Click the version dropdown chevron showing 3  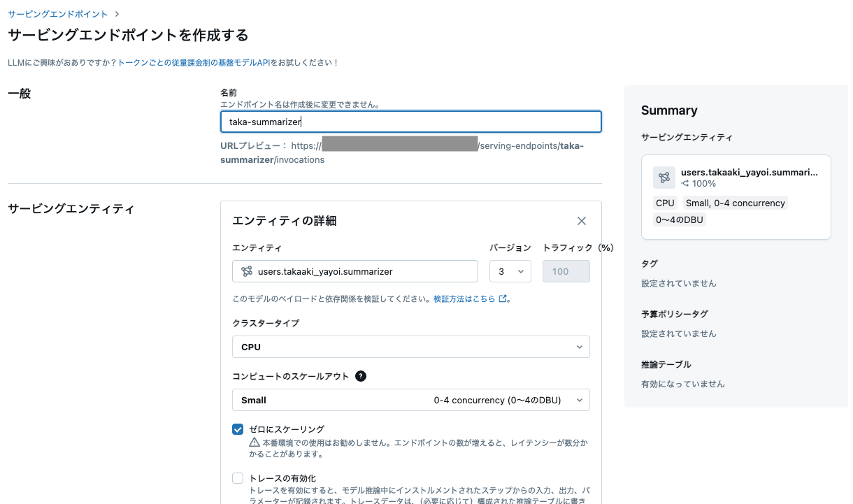pyautogui.click(x=519, y=271)
